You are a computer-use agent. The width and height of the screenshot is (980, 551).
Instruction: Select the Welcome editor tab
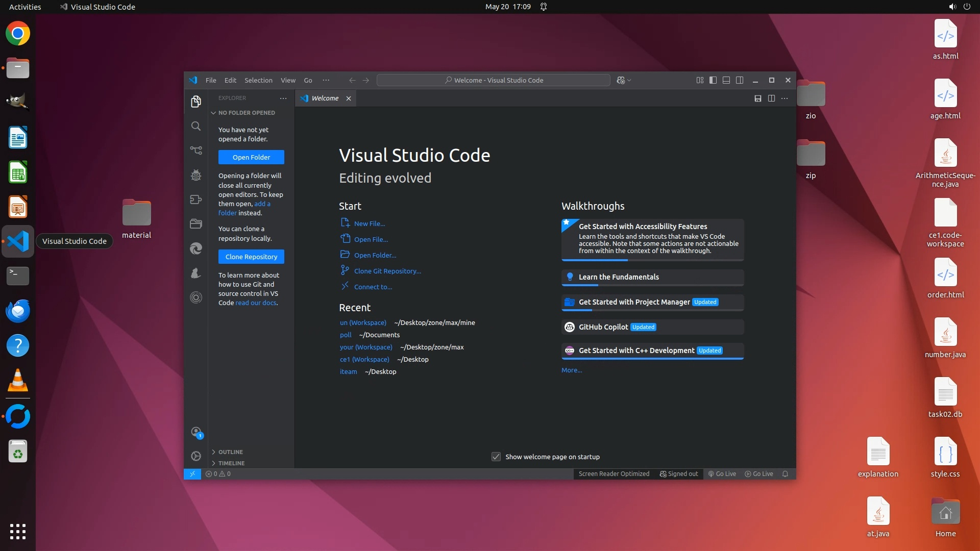coord(325,98)
